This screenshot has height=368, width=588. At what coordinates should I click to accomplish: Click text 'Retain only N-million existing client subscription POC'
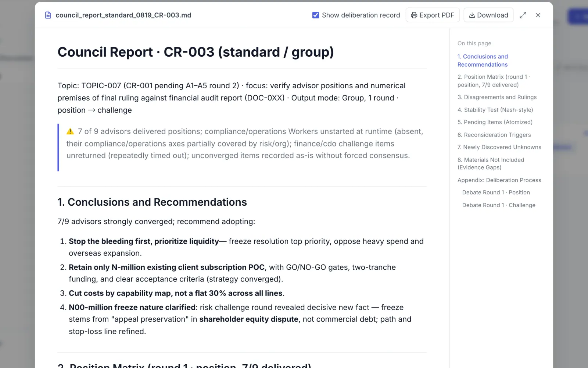point(166,267)
